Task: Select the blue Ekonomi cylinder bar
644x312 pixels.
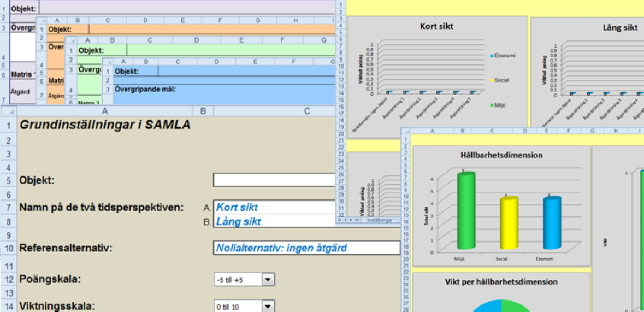Action: point(552,223)
